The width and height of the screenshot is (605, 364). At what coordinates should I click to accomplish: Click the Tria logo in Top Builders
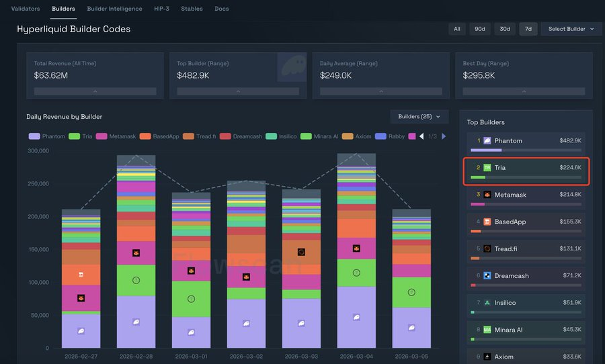[x=487, y=167]
